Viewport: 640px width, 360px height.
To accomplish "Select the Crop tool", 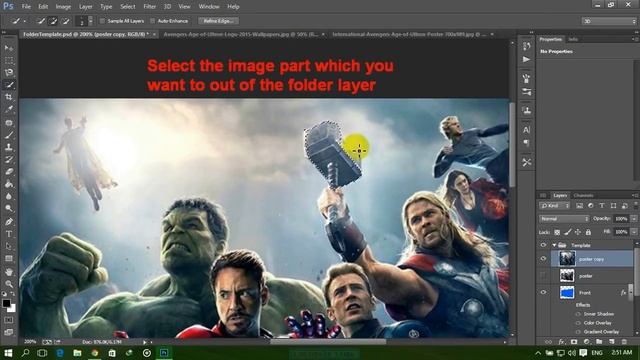I will pos(9,97).
